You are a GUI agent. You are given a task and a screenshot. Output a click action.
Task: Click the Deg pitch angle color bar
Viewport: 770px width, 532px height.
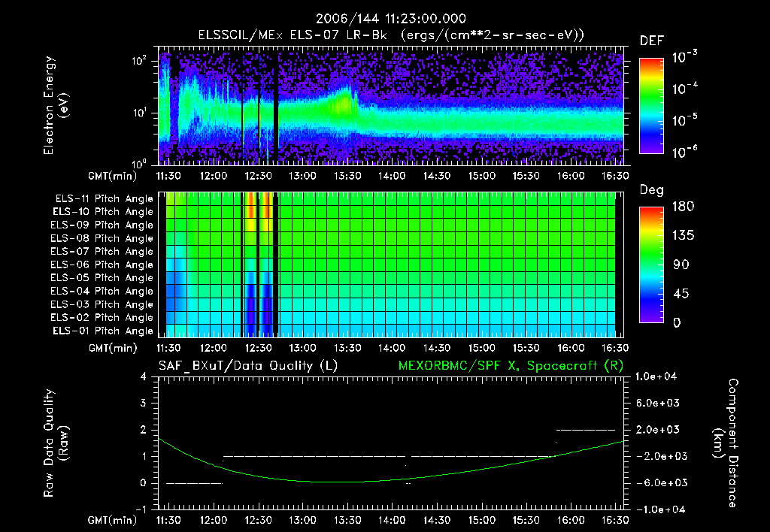[x=651, y=264]
